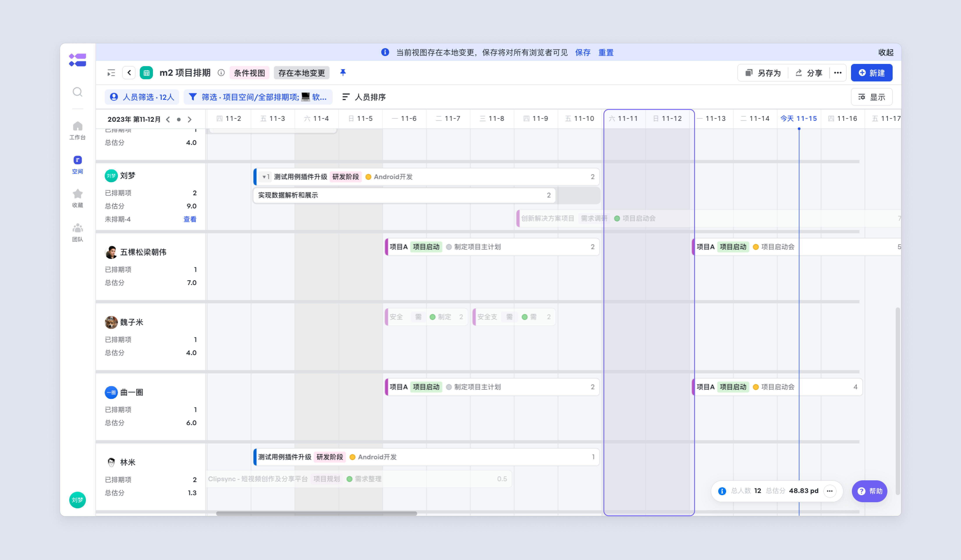Save local view changes via 保存

[582, 53]
